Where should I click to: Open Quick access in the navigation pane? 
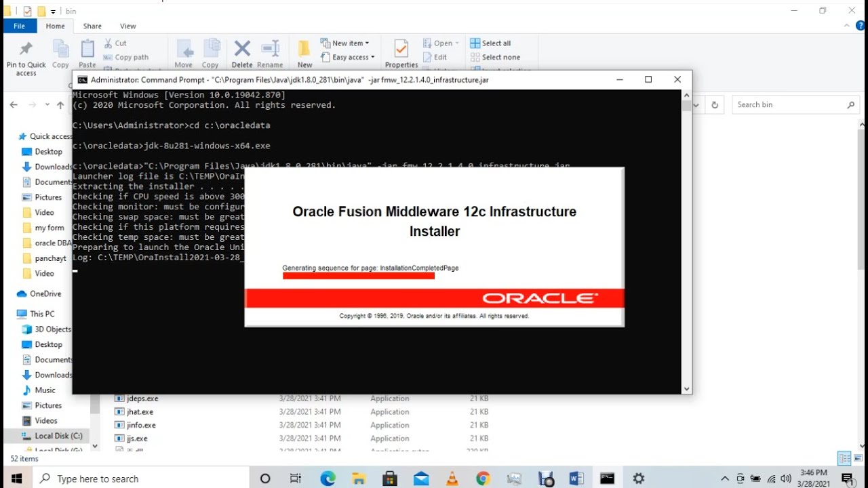click(x=45, y=136)
